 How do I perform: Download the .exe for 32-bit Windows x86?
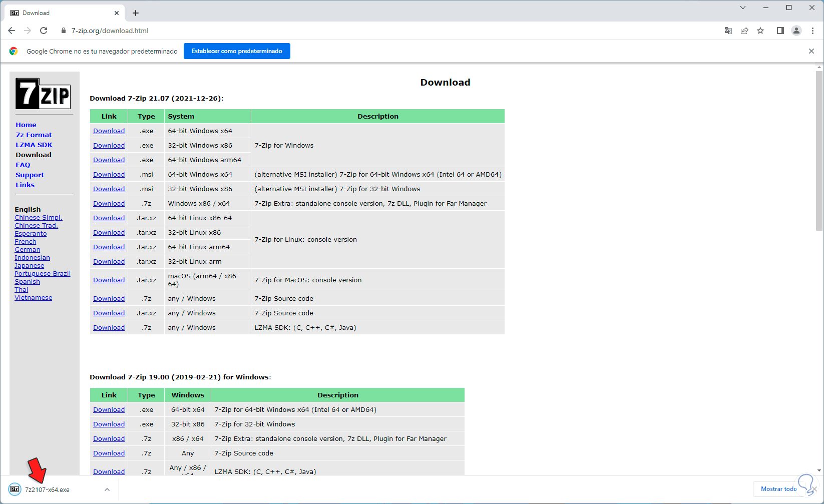coord(109,145)
